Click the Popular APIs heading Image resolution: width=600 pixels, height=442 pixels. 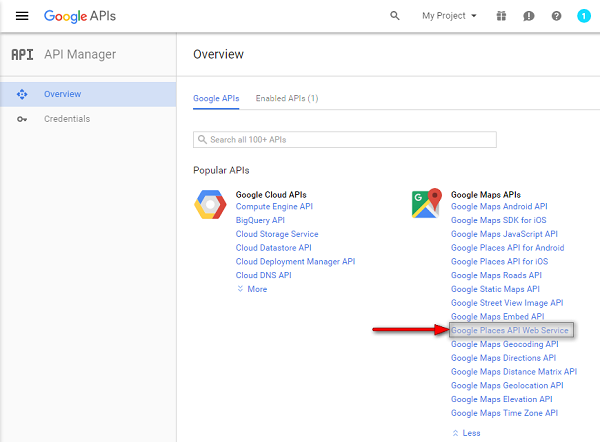[221, 170]
